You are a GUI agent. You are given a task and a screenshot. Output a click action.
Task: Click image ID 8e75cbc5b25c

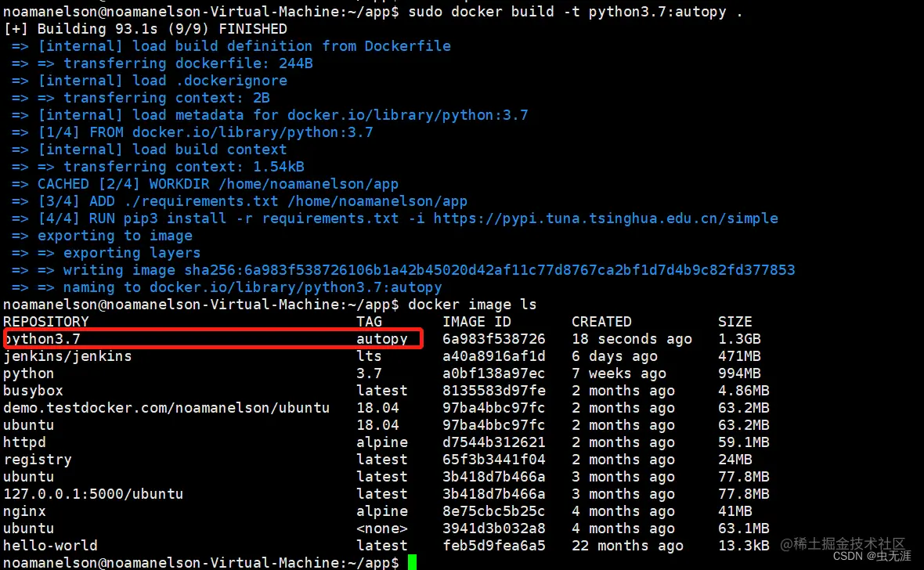(494, 511)
